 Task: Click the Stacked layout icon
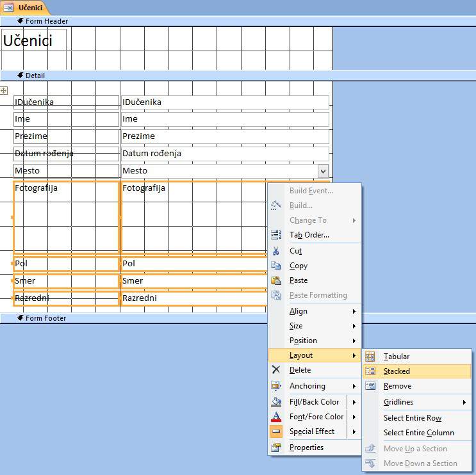[x=370, y=371]
